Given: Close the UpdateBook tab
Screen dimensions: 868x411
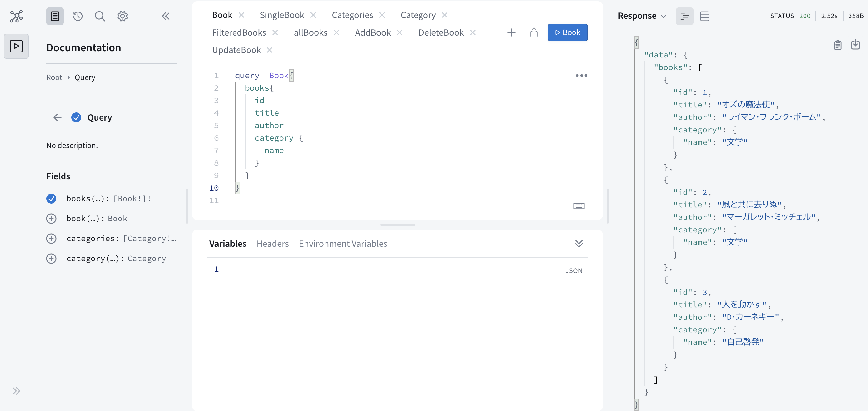Looking at the screenshot, I should (x=269, y=50).
